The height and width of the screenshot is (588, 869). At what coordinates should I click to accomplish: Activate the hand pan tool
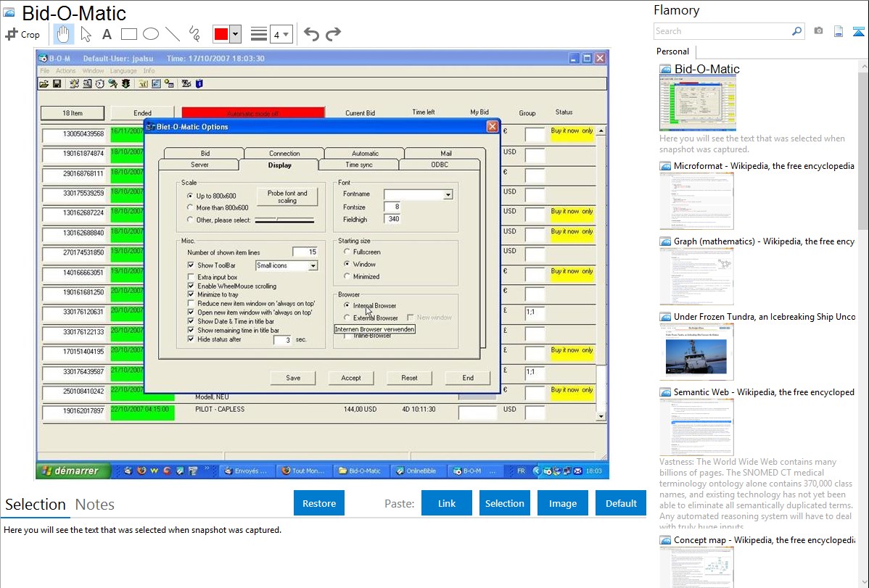pyautogui.click(x=63, y=34)
